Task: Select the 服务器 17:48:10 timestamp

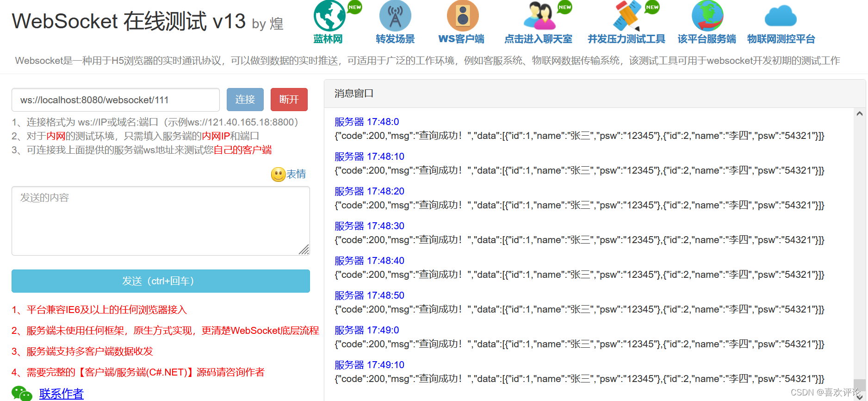Action: [x=369, y=157]
